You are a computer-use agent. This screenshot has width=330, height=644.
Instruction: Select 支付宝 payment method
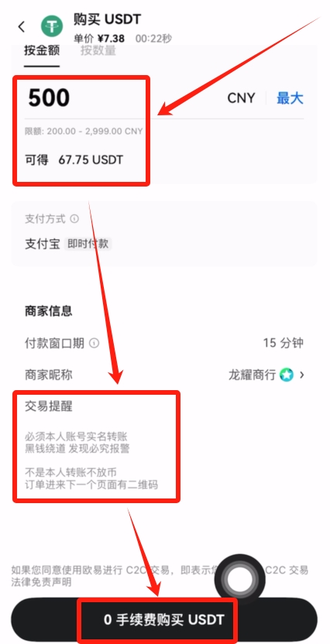click(x=43, y=244)
